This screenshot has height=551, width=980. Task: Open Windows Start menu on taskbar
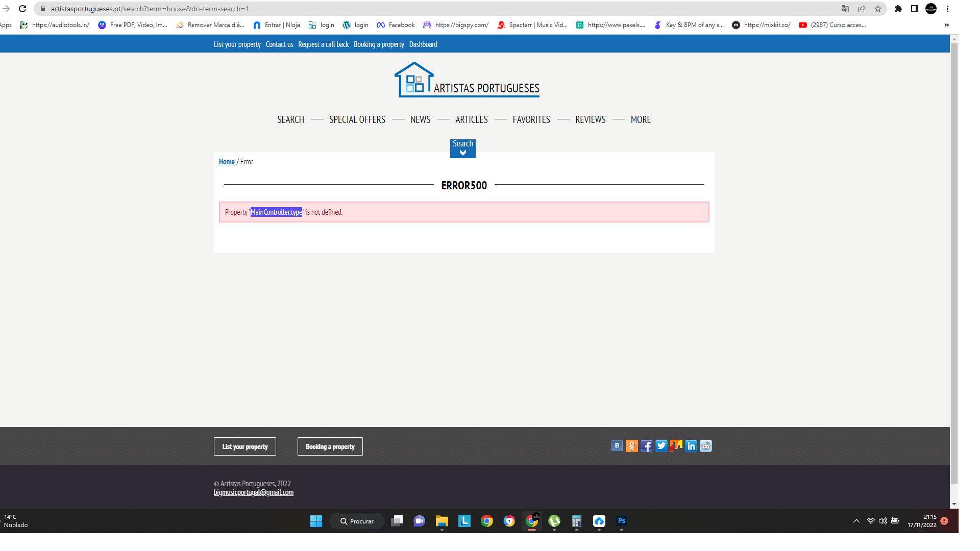316,521
